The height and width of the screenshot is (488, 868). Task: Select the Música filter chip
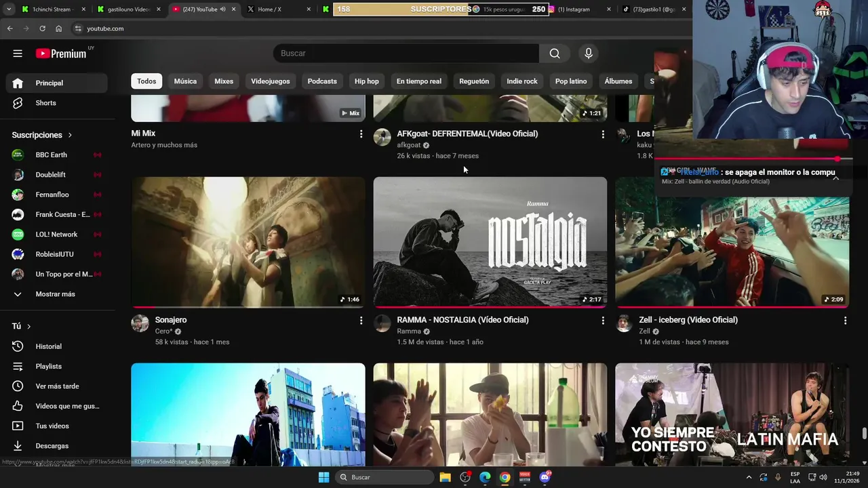(185, 81)
